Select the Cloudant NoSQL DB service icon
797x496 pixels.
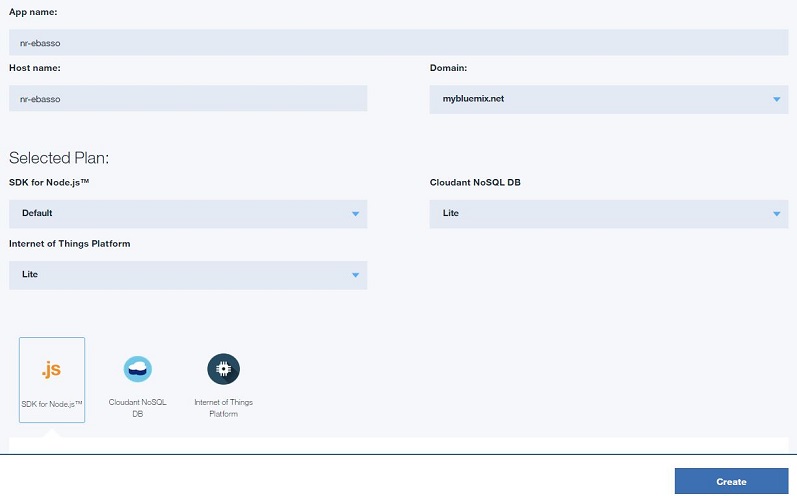(138, 369)
